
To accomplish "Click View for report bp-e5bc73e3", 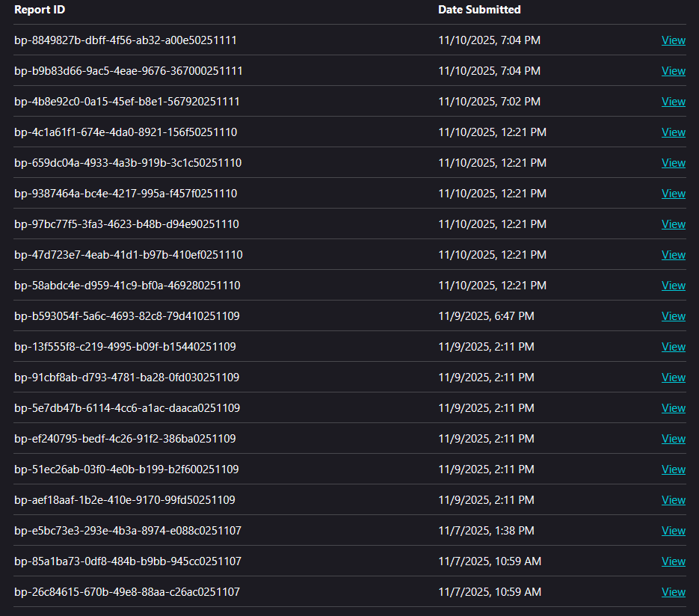I will [x=673, y=531].
